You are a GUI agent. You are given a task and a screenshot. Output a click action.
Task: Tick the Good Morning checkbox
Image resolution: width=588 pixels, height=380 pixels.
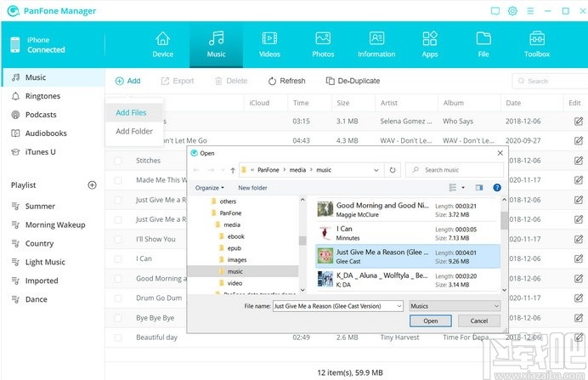coord(118,278)
